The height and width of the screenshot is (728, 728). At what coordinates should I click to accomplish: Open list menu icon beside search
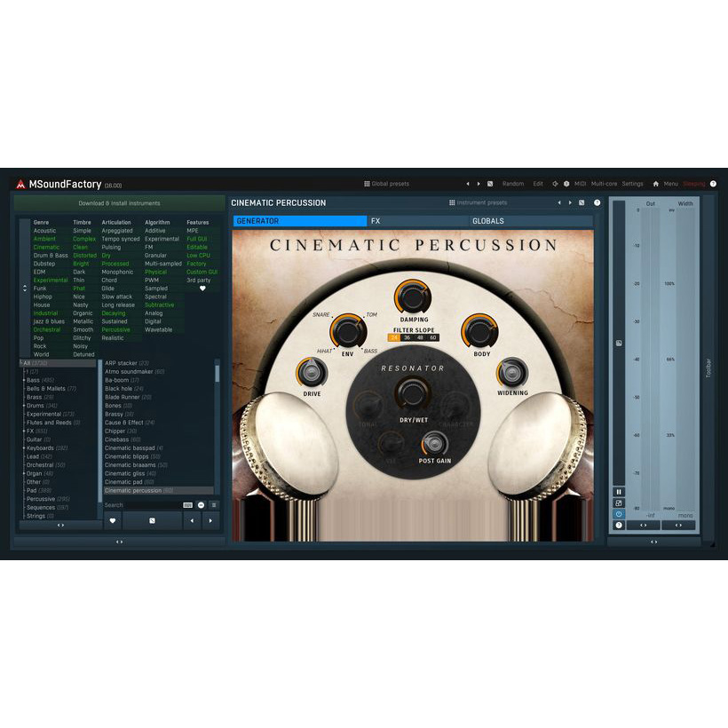214,505
